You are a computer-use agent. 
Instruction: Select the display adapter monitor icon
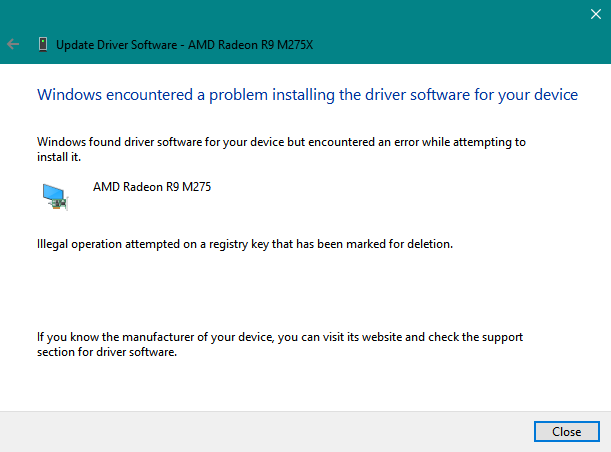pos(55,197)
